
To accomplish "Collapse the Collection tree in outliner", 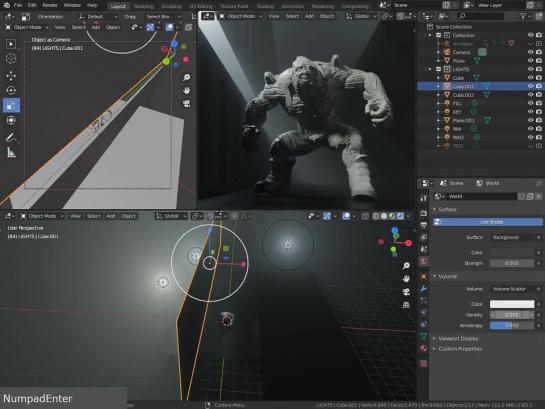I will 430,35.
